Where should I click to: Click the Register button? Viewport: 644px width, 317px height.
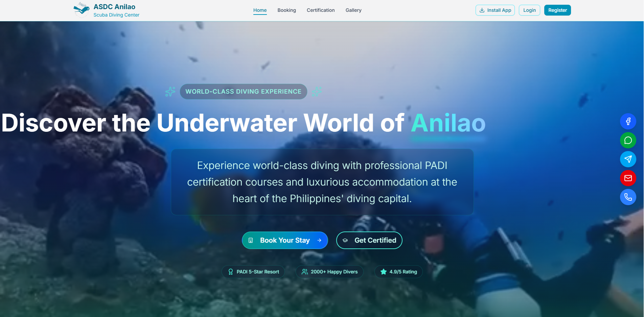[x=557, y=10]
